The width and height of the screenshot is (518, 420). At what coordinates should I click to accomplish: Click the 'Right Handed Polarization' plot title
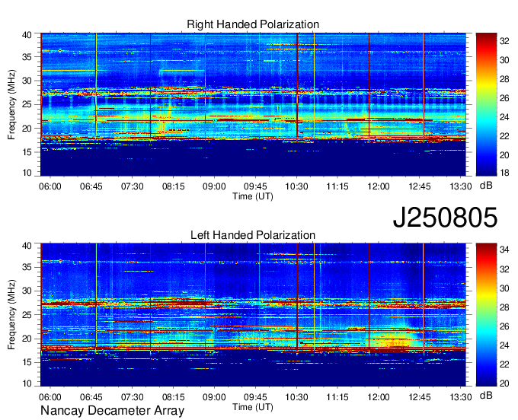tap(253, 24)
